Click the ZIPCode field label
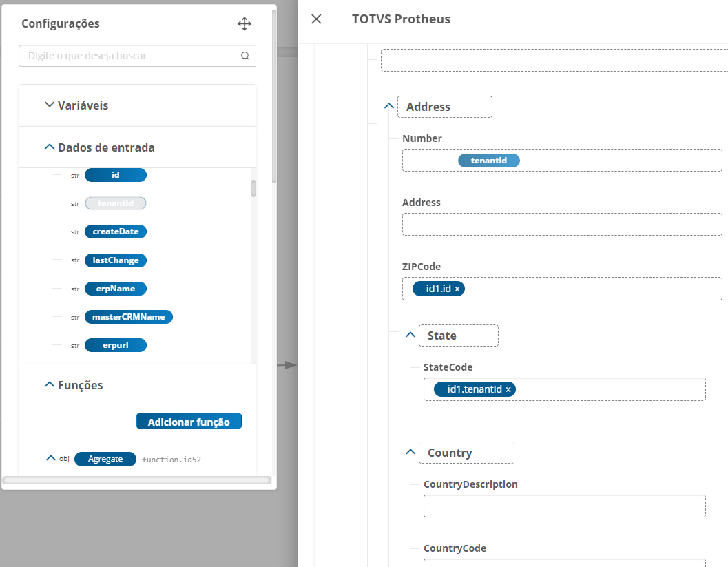728x567 pixels. coord(422,267)
